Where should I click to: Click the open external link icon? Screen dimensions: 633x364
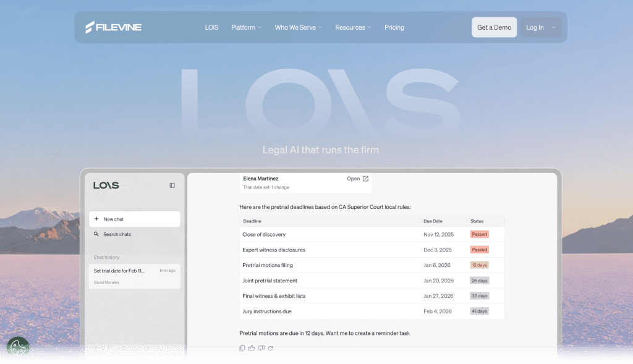click(365, 179)
